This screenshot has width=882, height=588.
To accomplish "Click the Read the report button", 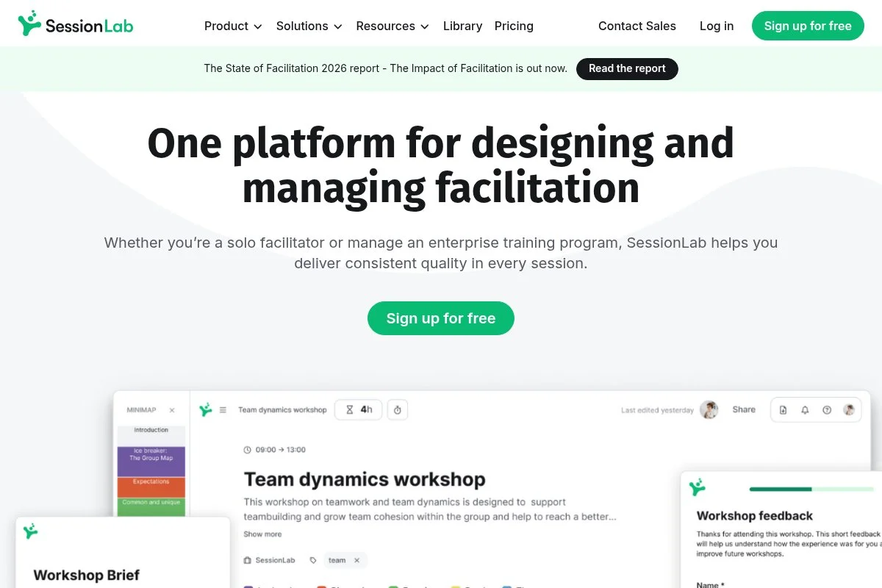I will coord(627,68).
